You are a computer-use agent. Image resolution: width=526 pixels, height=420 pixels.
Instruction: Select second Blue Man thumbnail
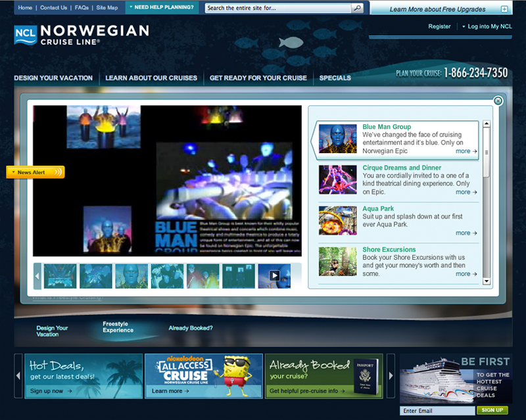(x=95, y=276)
